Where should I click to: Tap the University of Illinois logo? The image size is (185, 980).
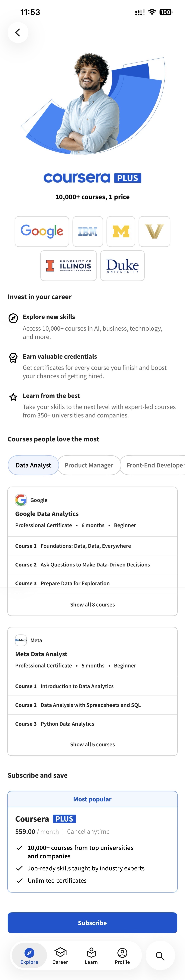click(69, 265)
